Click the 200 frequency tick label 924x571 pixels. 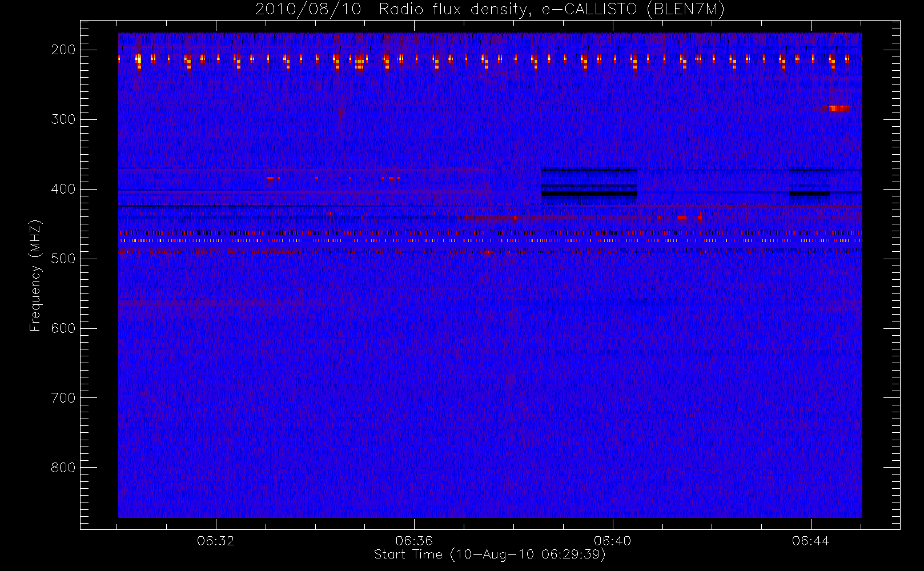[63, 50]
